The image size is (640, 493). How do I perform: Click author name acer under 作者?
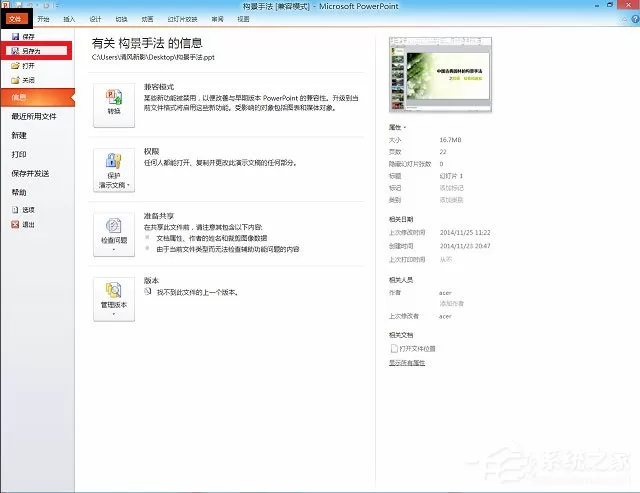445,293
